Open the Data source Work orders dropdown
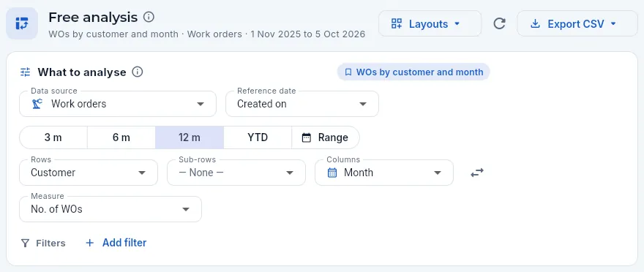Image resolution: width=644 pixels, height=272 pixels. (x=118, y=104)
